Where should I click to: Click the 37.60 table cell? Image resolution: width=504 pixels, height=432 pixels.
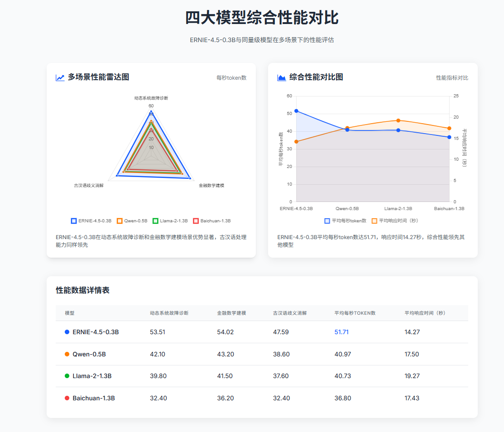(281, 376)
